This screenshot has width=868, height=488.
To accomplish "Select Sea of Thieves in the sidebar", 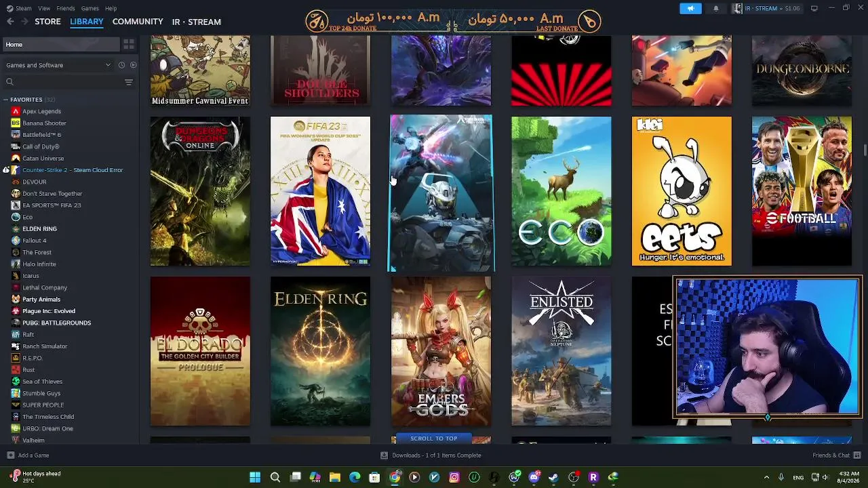I will [42, 382].
